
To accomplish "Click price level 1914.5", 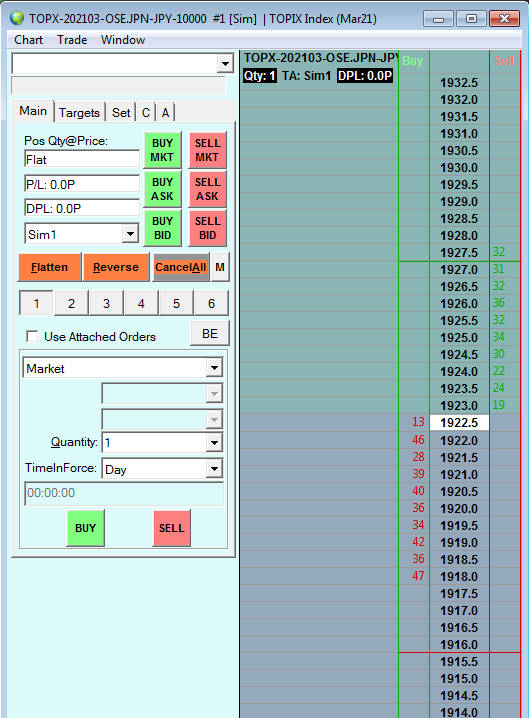I will tap(459, 696).
